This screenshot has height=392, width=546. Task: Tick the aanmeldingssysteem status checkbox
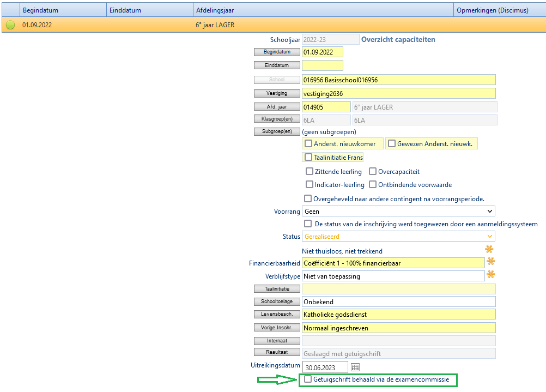308,224
